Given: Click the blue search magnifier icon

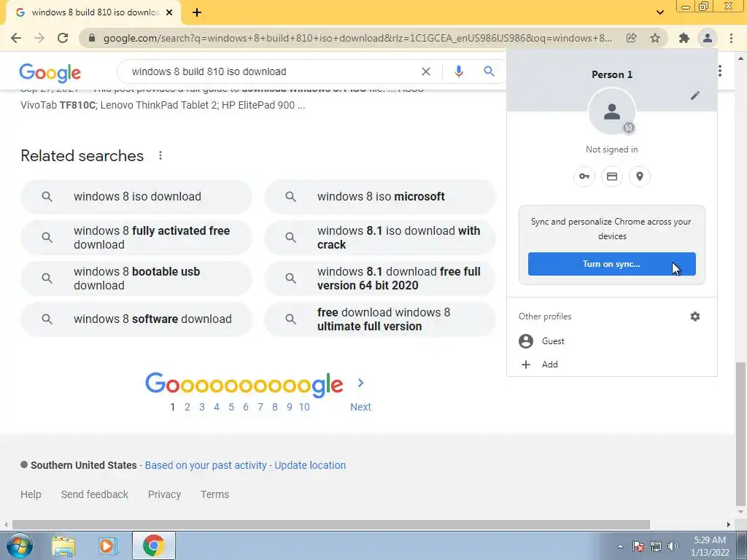Looking at the screenshot, I should [x=489, y=71].
